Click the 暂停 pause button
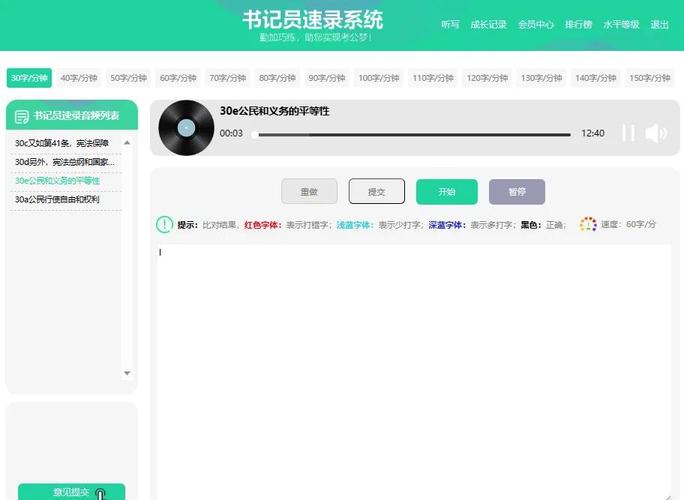This screenshot has height=500, width=684. (517, 192)
